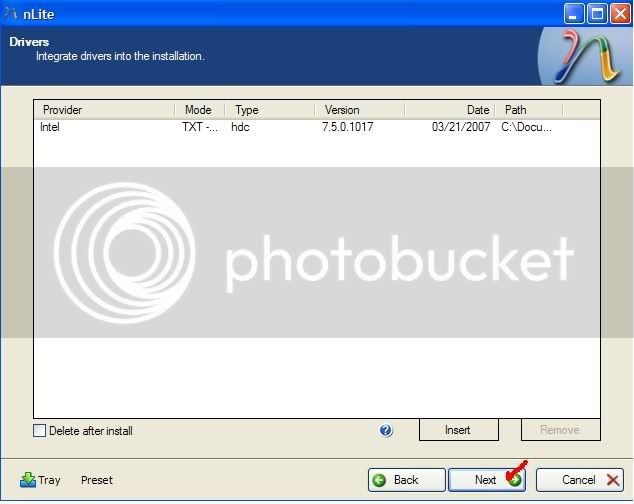The image size is (634, 504).
Task: Sort by Version column header
Action: coord(359,110)
